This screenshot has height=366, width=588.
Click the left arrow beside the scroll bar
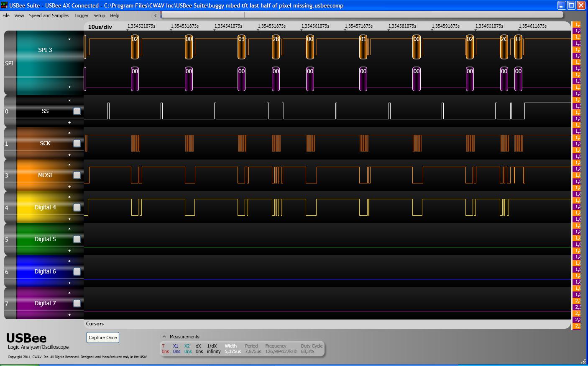tap(155, 15)
